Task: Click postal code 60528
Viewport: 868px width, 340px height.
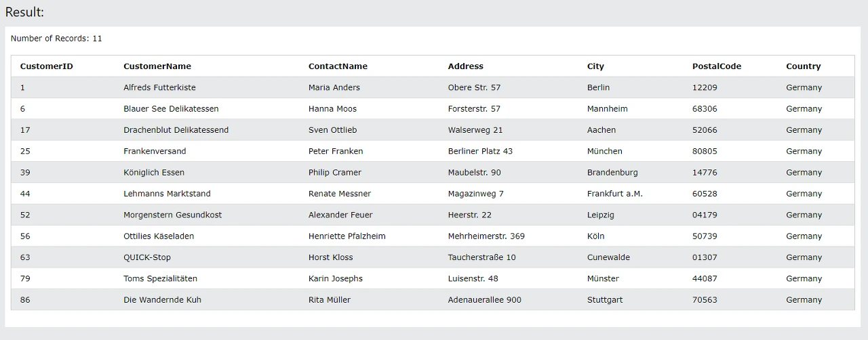Action: click(x=705, y=194)
